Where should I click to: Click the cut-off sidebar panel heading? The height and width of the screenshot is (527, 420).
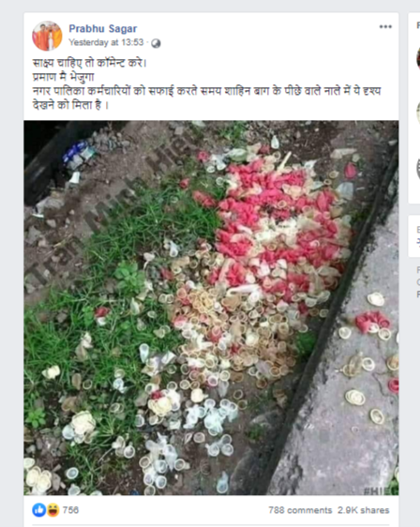[418, 25]
